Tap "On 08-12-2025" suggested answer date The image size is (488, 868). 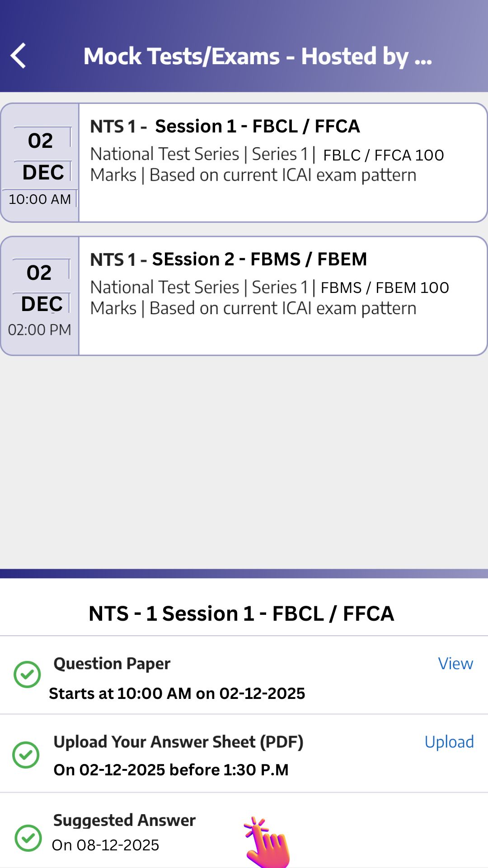tap(106, 845)
